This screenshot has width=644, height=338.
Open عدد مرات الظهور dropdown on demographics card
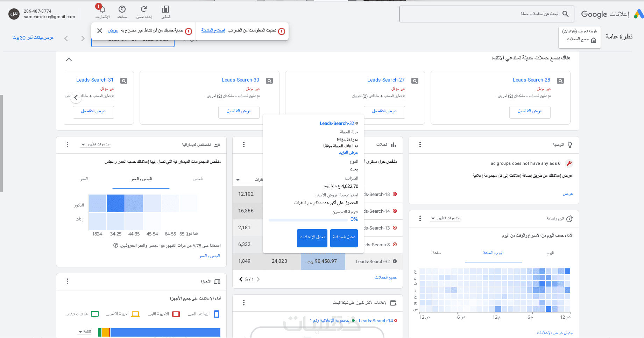[x=96, y=145]
